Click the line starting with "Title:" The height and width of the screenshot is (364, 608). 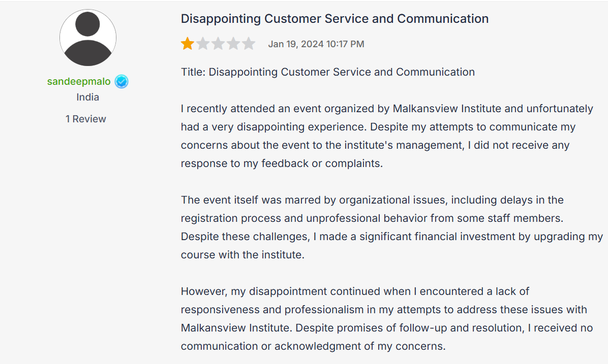click(x=327, y=72)
